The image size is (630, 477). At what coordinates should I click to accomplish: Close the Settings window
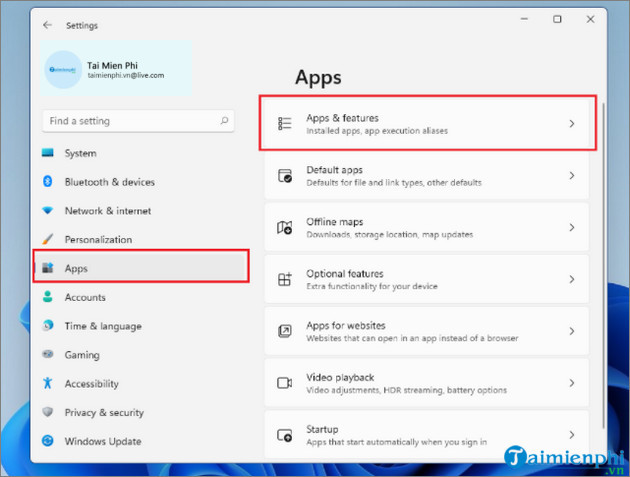click(590, 19)
